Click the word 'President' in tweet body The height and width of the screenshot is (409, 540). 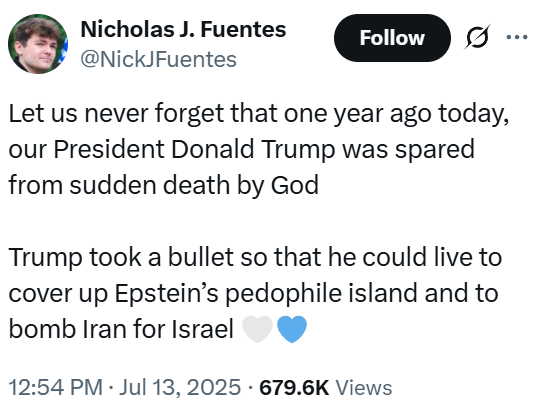pos(109,149)
